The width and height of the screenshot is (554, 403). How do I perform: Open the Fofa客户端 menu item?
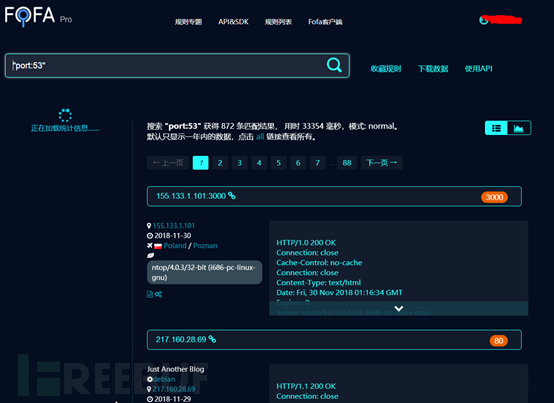tap(325, 22)
